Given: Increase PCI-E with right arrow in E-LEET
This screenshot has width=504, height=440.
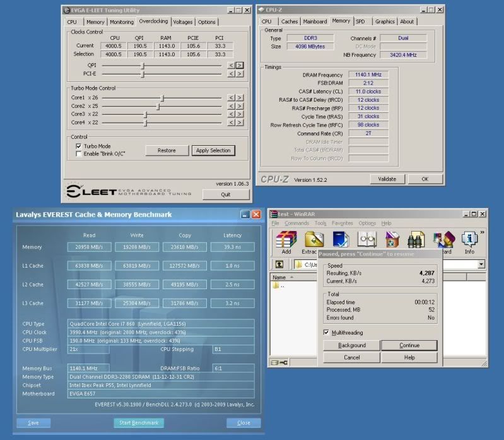Looking at the screenshot, I should click(x=240, y=74).
